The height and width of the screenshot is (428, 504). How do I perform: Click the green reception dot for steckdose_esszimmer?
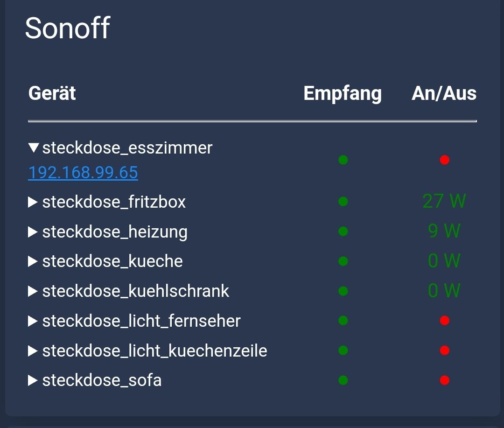click(x=343, y=160)
